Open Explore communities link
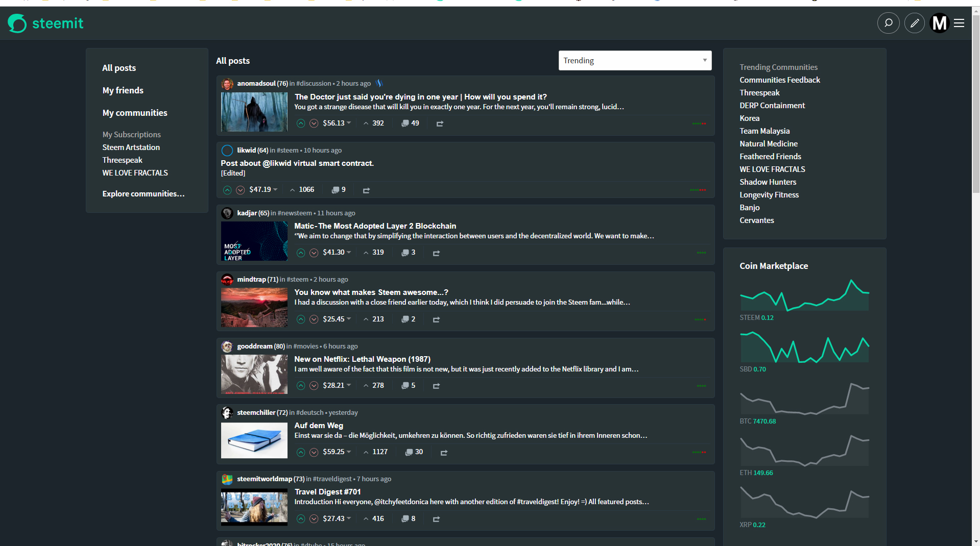The image size is (980, 546). click(x=144, y=194)
